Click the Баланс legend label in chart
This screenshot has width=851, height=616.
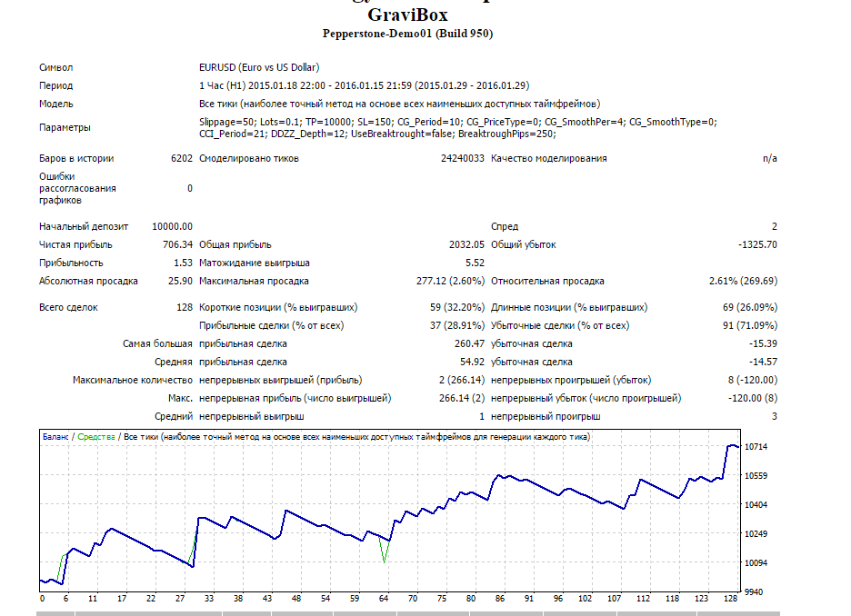[55, 436]
